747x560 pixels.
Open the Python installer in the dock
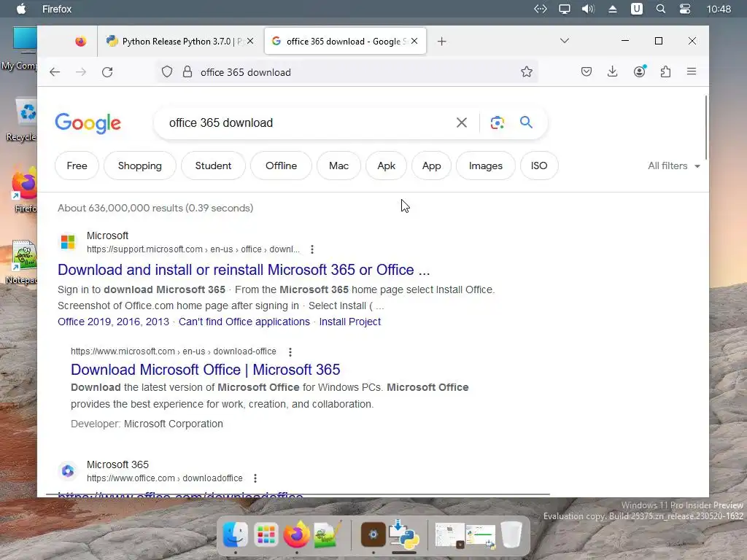pyautogui.click(x=404, y=534)
